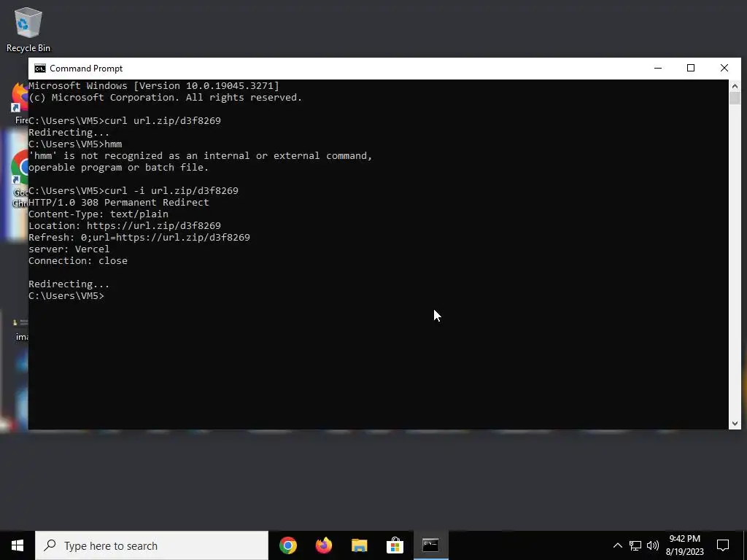Click the 'Connection: close' line

78,261
